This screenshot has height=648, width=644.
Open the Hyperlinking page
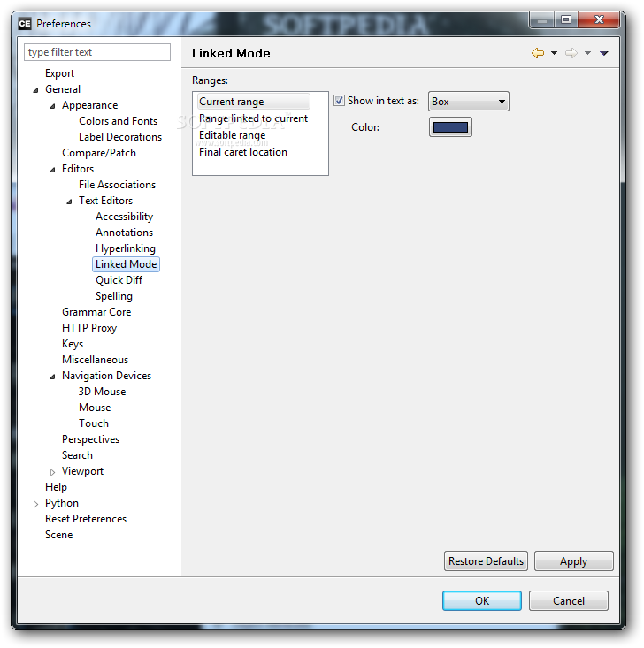[x=126, y=248]
